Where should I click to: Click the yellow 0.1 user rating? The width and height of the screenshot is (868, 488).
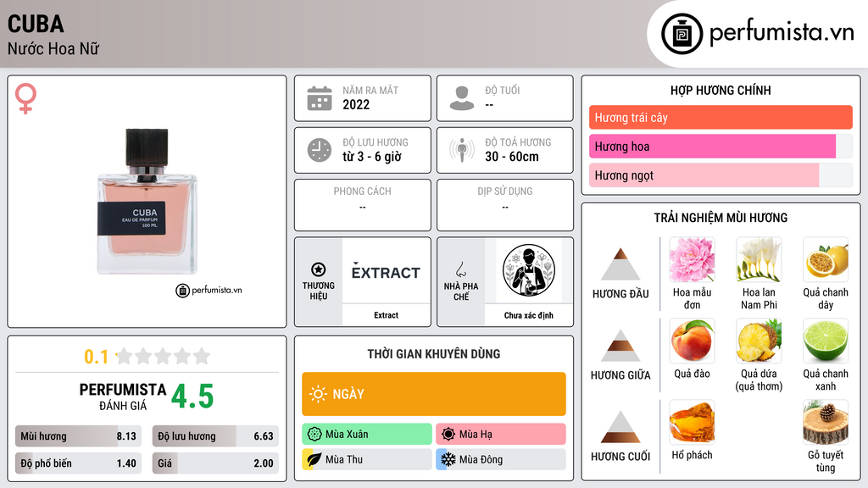[x=97, y=357]
